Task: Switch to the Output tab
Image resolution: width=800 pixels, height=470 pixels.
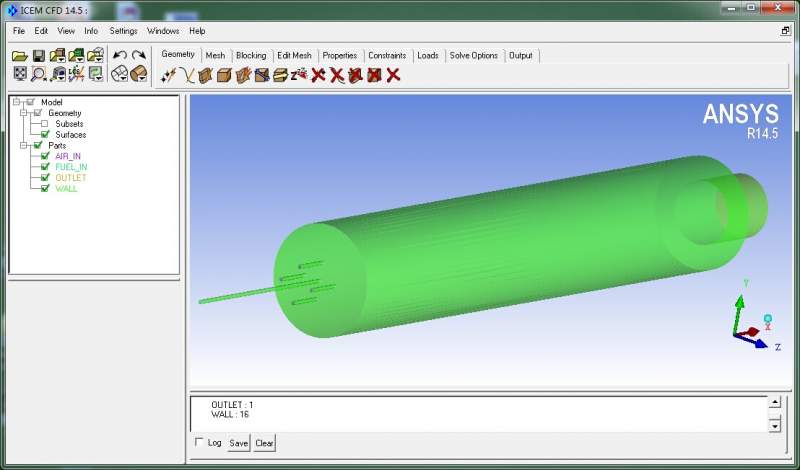Action: [x=520, y=55]
